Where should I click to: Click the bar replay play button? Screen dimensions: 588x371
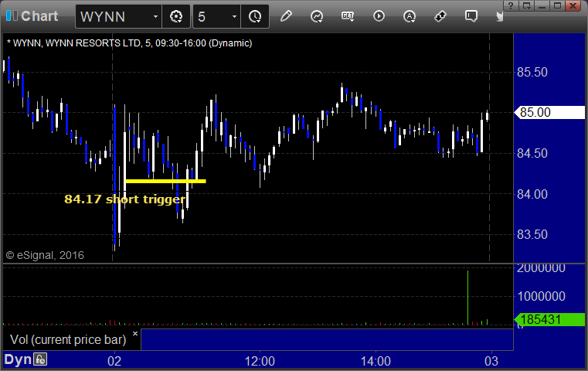(x=379, y=16)
